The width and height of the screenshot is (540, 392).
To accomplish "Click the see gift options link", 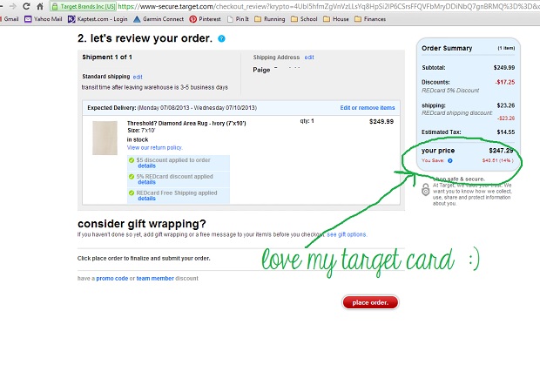I will 347,234.
